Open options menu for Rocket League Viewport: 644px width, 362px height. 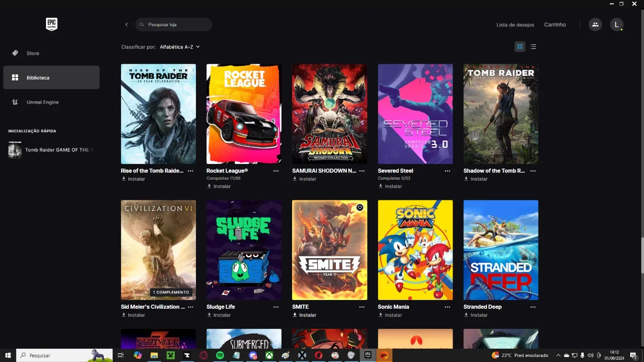276,171
